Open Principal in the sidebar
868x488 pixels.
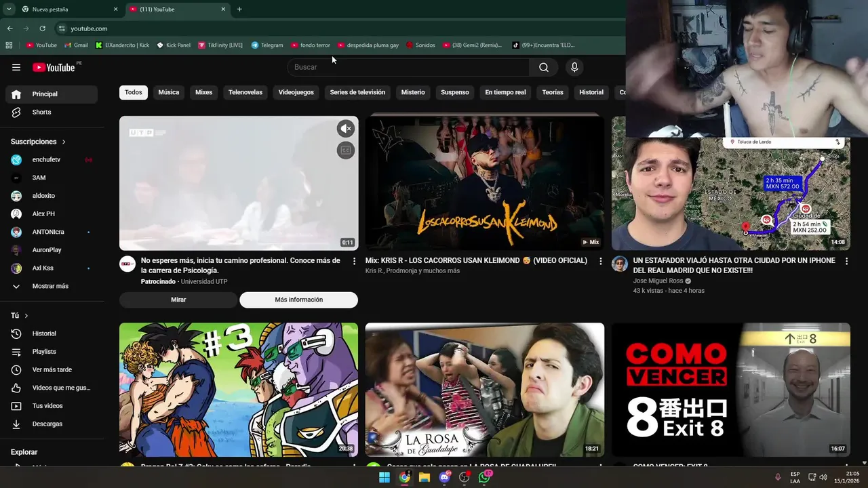tap(52, 94)
